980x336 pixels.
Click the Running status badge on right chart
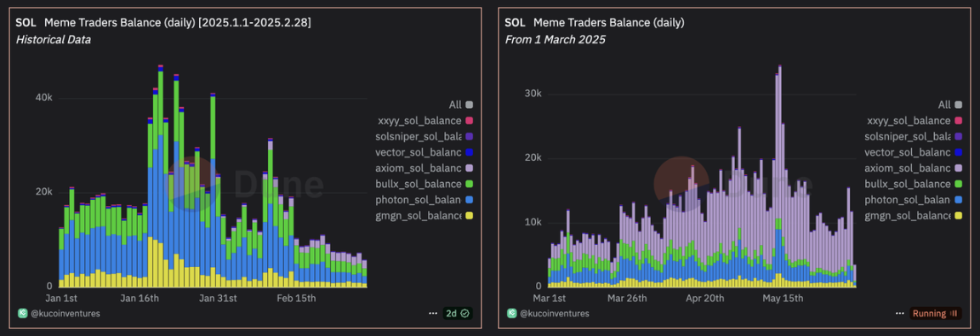pyautogui.click(x=936, y=314)
